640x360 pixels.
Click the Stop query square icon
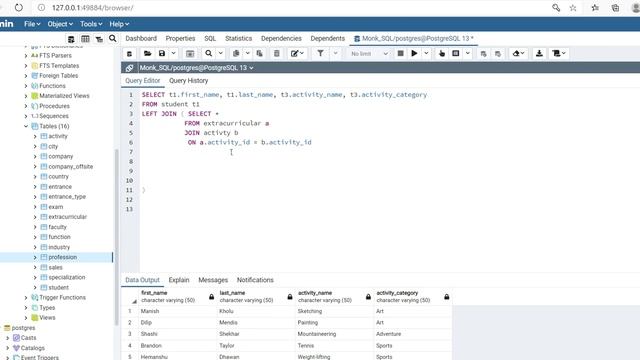point(400,53)
